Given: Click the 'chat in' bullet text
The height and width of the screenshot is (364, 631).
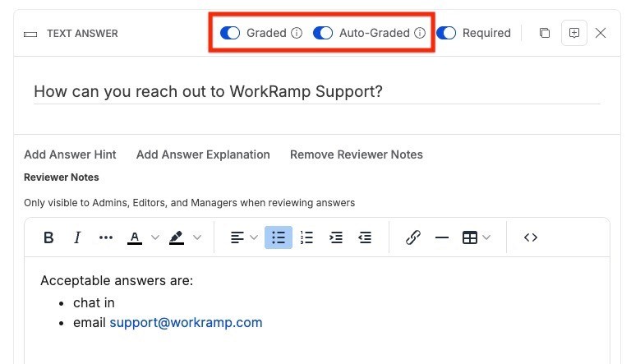Looking at the screenshot, I should coord(94,303).
